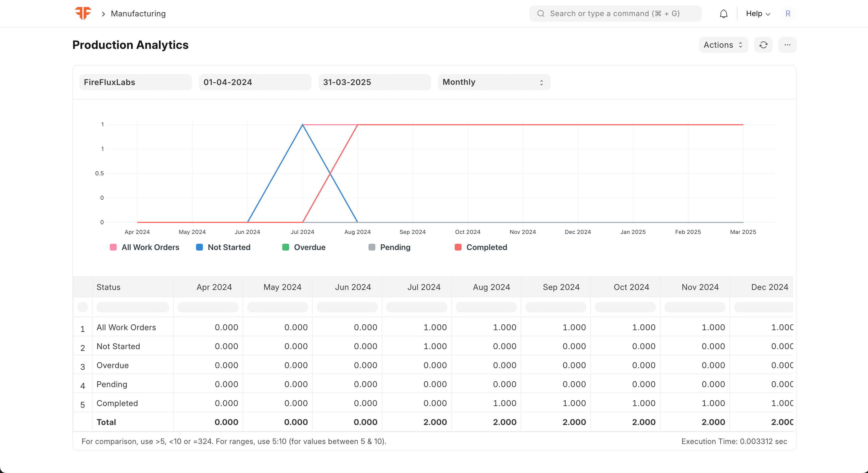868x473 pixels.
Task: Click Not Started Jul 2024 value 1.000
Action: click(x=435, y=346)
